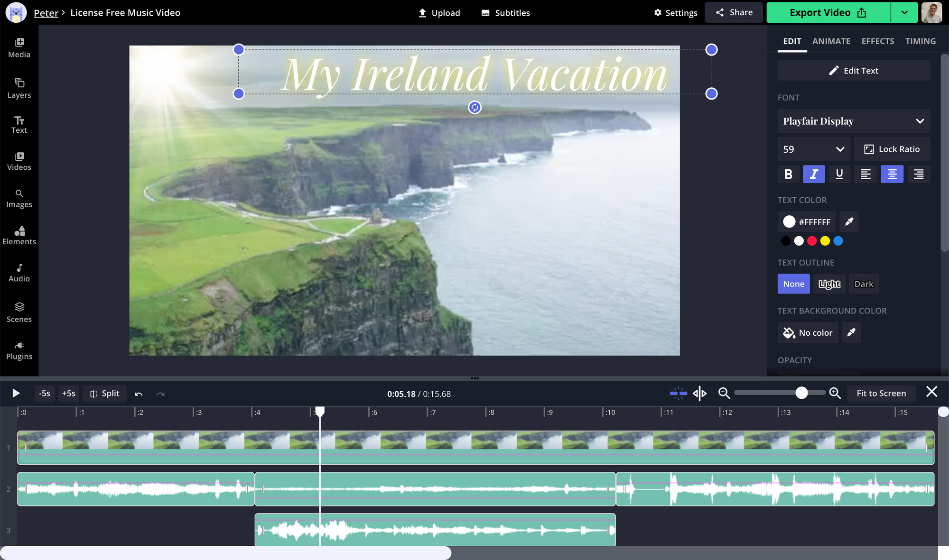Click the rotate handle below the title text
Viewport: 949px width, 560px height.
click(474, 108)
